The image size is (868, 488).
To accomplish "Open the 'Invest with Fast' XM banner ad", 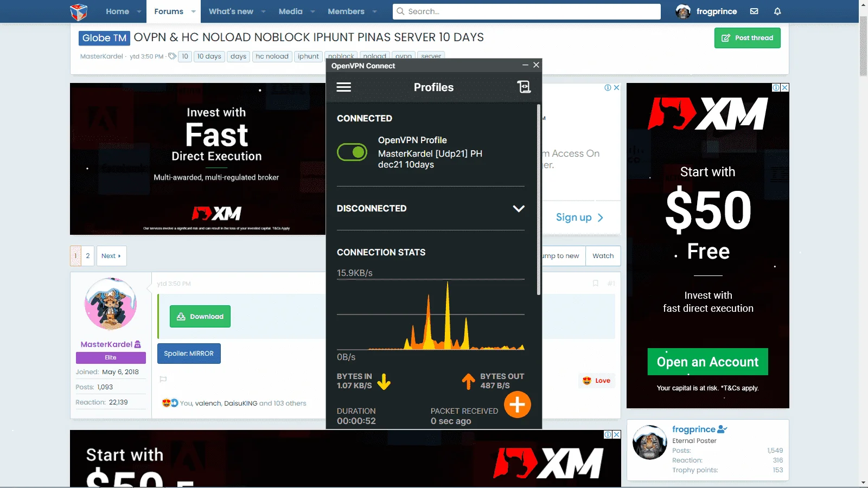I will [x=197, y=159].
